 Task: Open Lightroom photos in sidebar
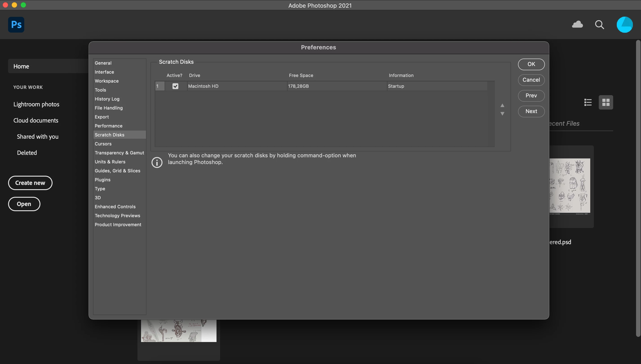pyautogui.click(x=36, y=104)
